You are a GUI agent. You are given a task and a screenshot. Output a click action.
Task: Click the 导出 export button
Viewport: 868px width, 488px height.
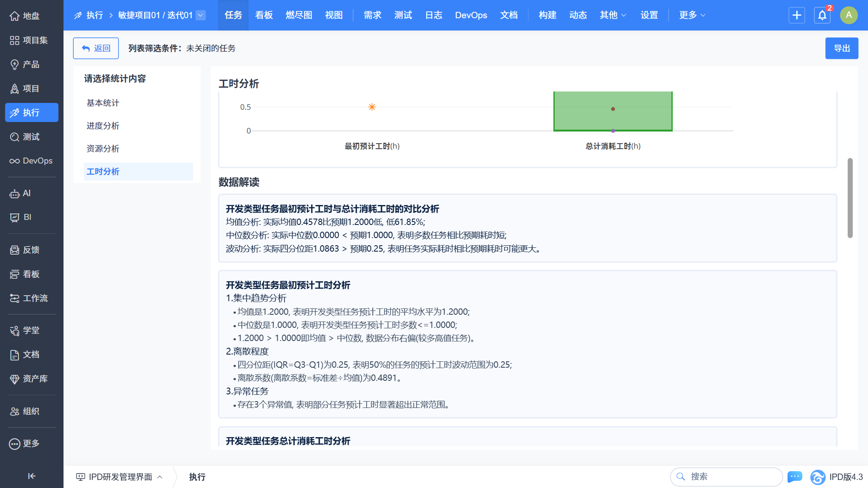pos(841,48)
